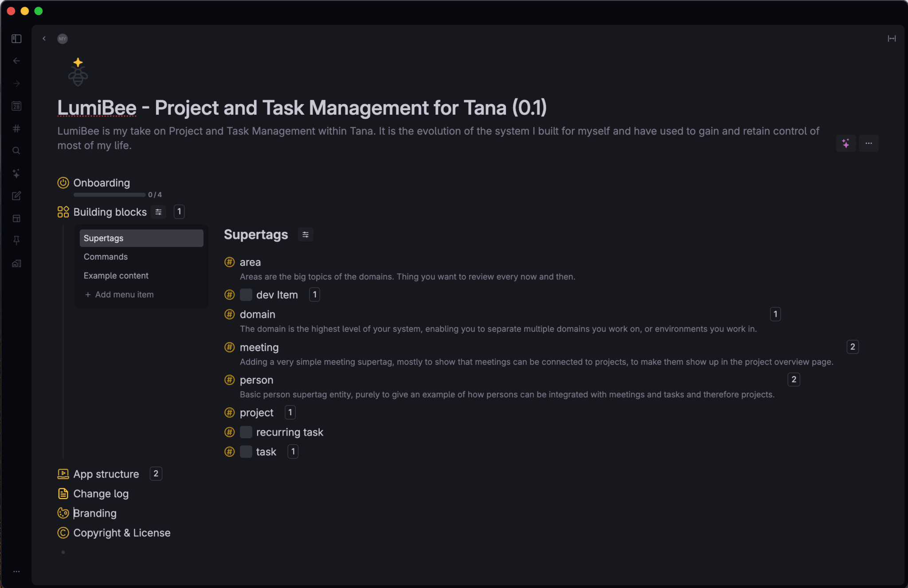908x588 pixels.
Task: Open view options next to Building blocks
Action: (158, 212)
